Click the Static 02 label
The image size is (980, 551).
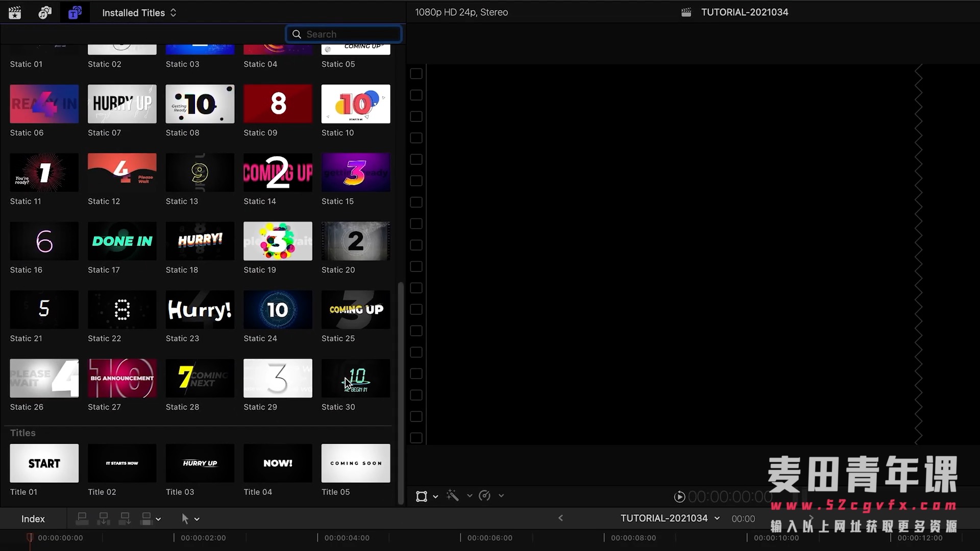pos(105,64)
